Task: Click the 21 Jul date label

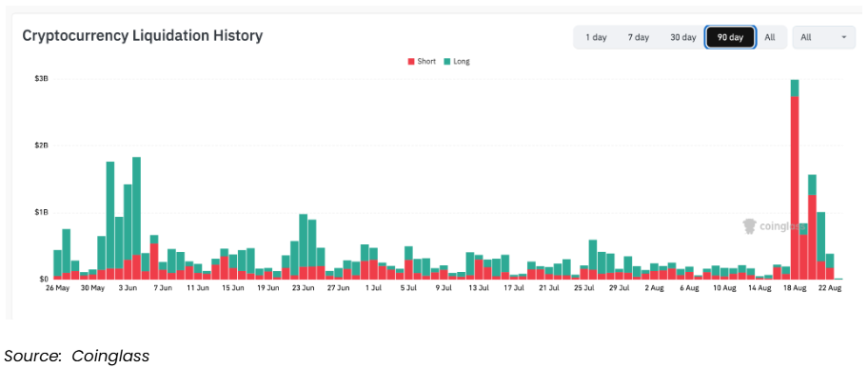Action: coord(548,288)
